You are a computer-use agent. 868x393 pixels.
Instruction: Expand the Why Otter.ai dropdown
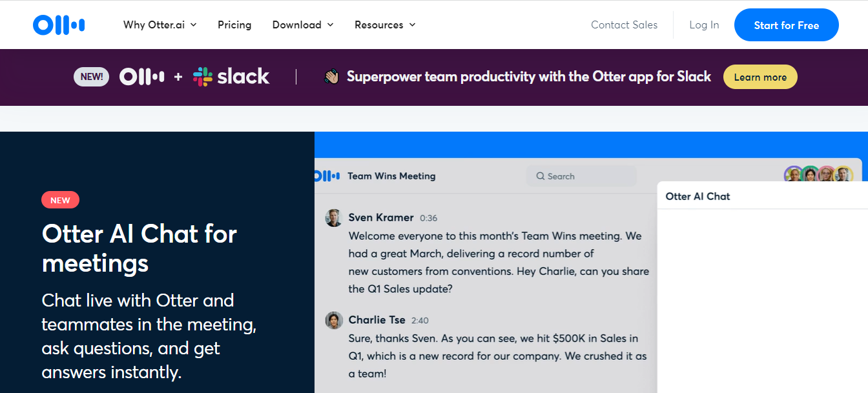160,25
